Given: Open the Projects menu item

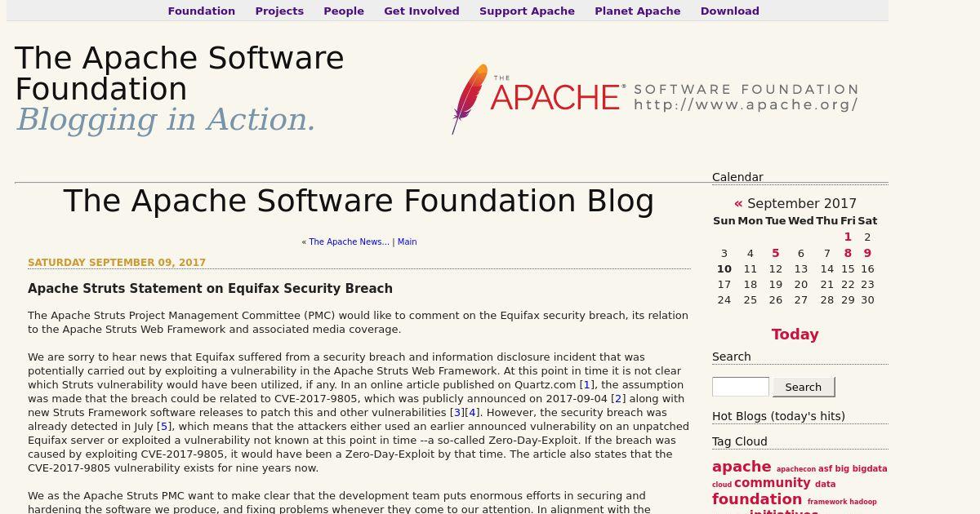Looking at the screenshot, I should [x=279, y=11].
